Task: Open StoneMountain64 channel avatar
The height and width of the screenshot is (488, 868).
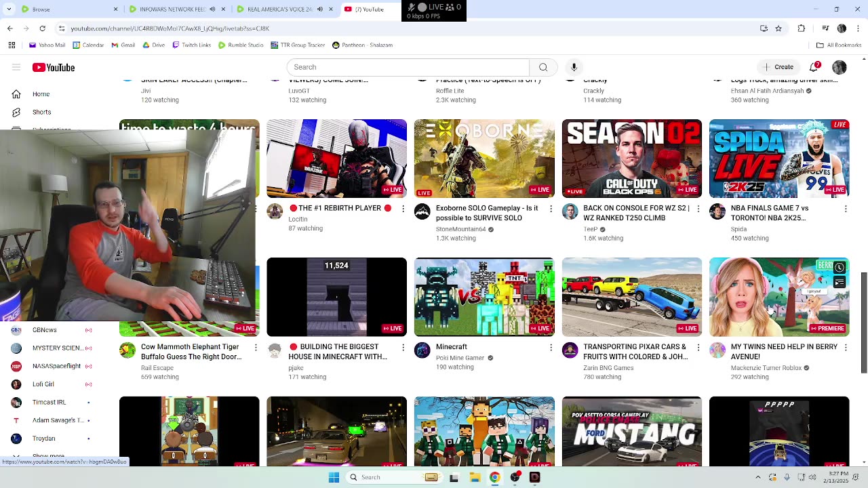Action: pos(422,211)
